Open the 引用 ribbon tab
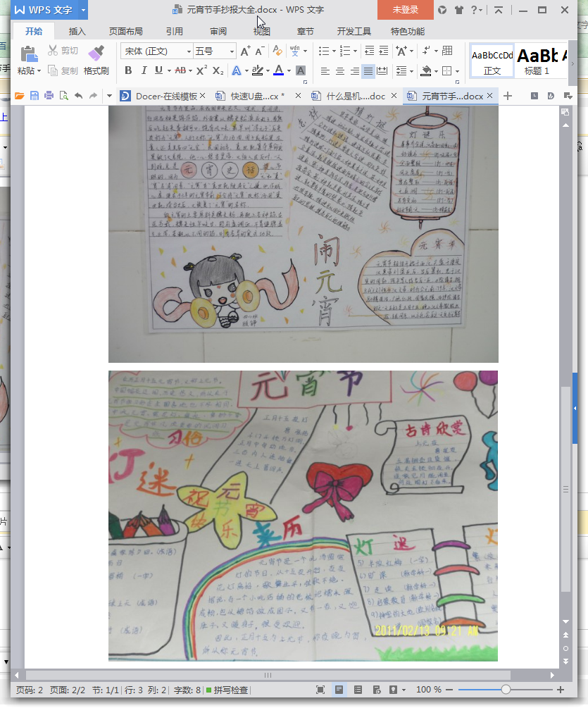The height and width of the screenshot is (708, 588). pyautogui.click(x=174, y=31)
